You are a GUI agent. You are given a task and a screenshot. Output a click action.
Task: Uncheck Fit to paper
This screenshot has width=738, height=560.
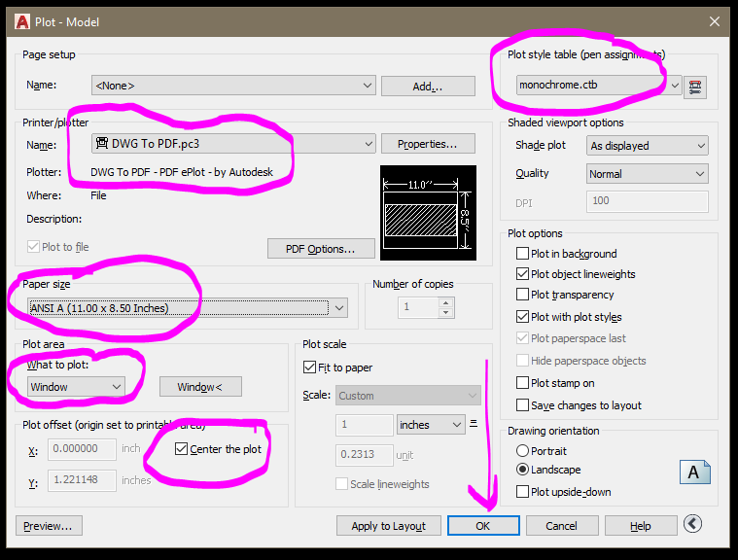pos(310,367)
